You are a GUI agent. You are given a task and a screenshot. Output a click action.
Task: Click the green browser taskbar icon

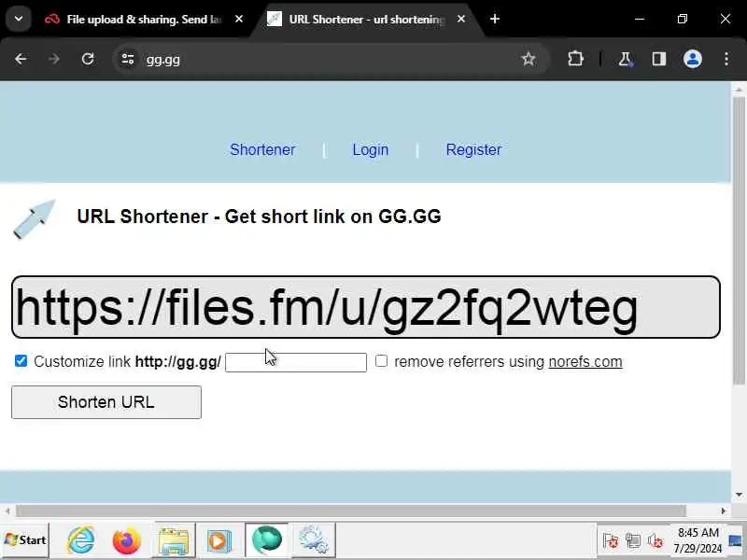267,540
